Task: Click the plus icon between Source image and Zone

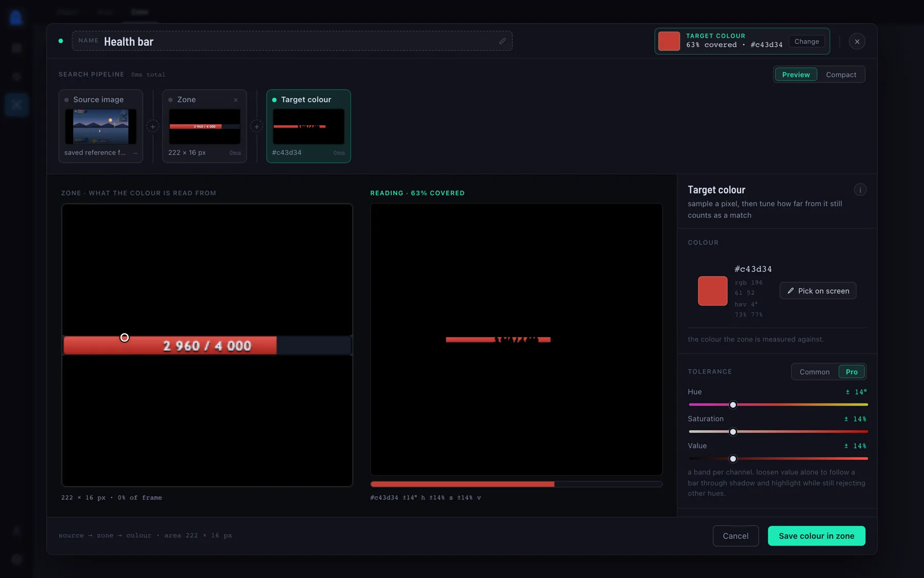Action: [152, 126]
